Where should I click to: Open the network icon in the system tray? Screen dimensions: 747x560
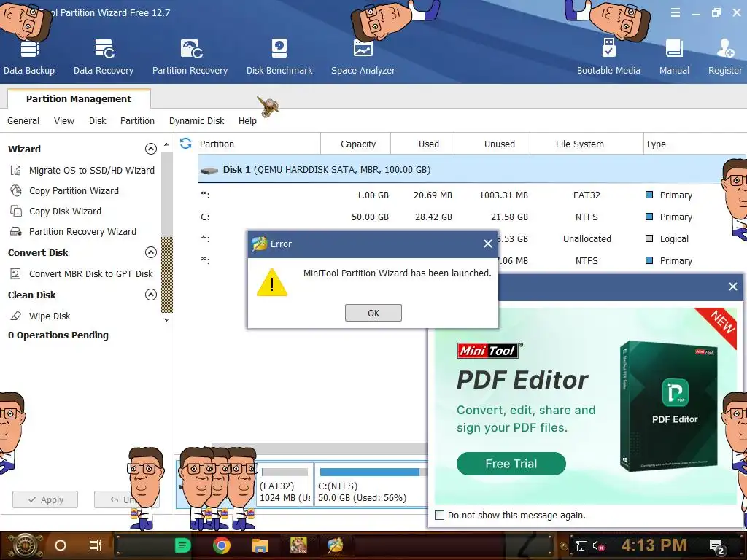pyautogui.click(x=581, y=545)
